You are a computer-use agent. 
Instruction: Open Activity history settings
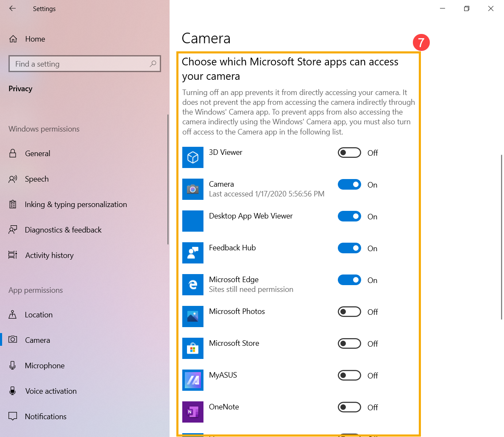[x=84, y=255]
